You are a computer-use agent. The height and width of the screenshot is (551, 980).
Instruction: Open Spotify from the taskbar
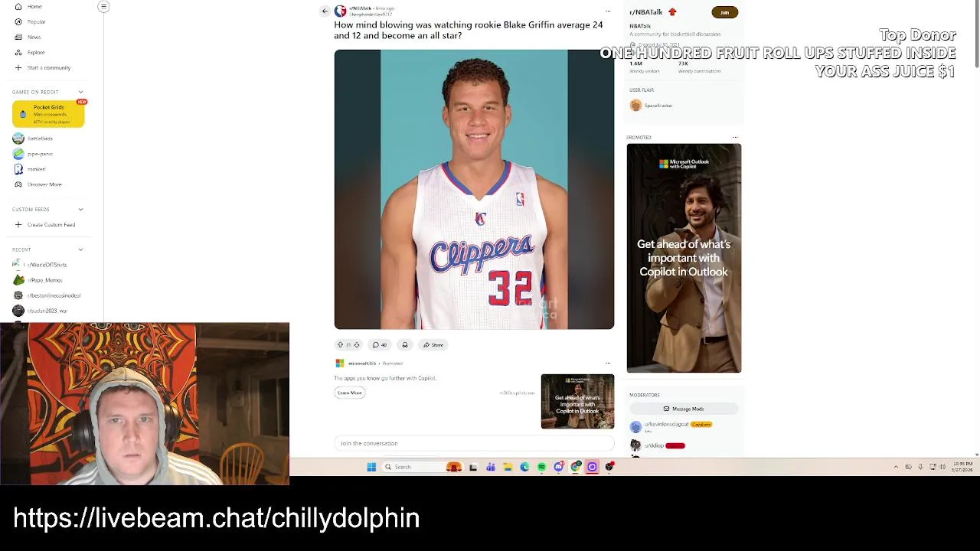pyautogui.click(x=541, y=467)
